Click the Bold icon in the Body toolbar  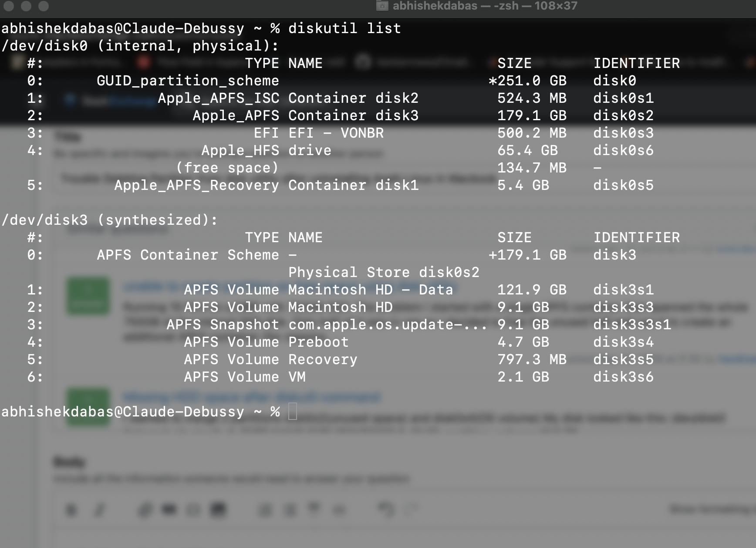[x=71, y=510]
